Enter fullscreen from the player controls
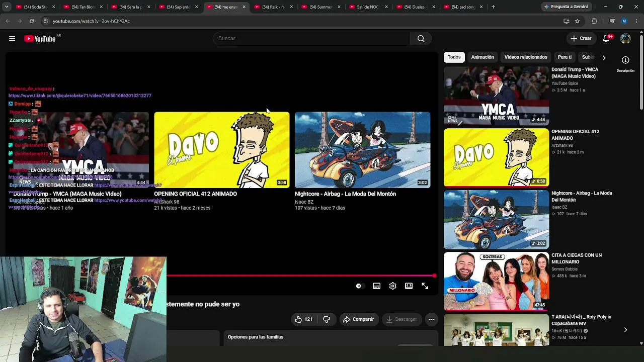The width and height of the screenshot is (644, 362). point(425,286)
